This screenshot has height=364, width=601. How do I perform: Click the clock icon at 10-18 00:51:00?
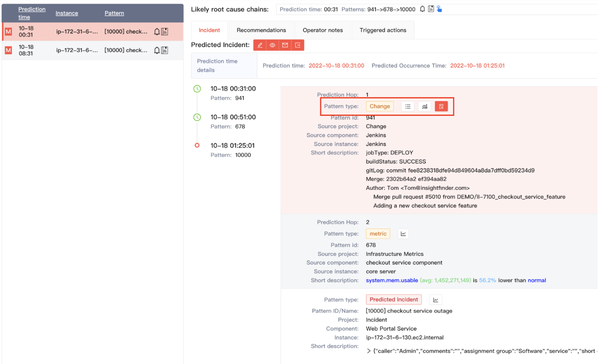click(x=197, y=117)
